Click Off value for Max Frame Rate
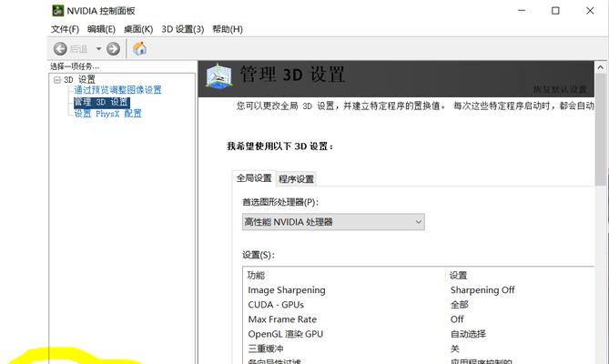 pyautogui.click(x=457, y=319)
